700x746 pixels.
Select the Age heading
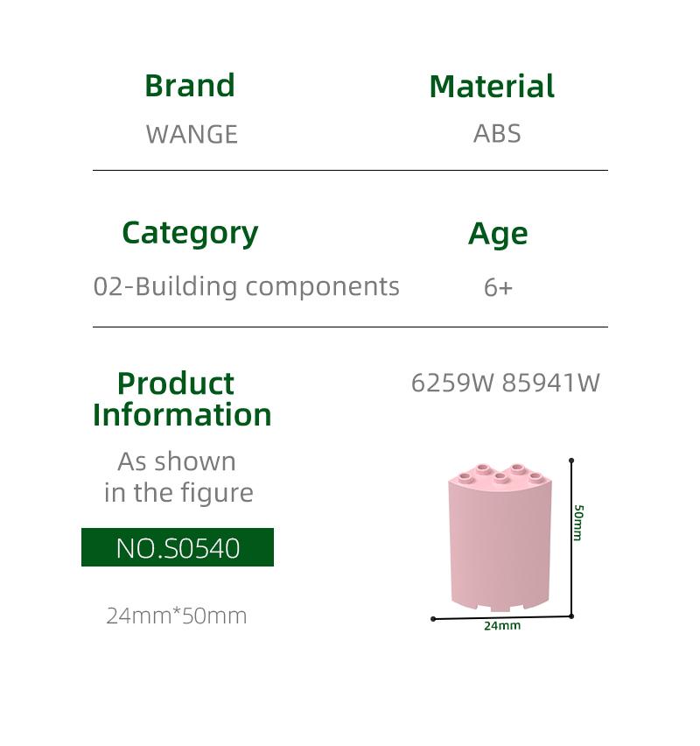pyautogui.click(x=498, y=235)
